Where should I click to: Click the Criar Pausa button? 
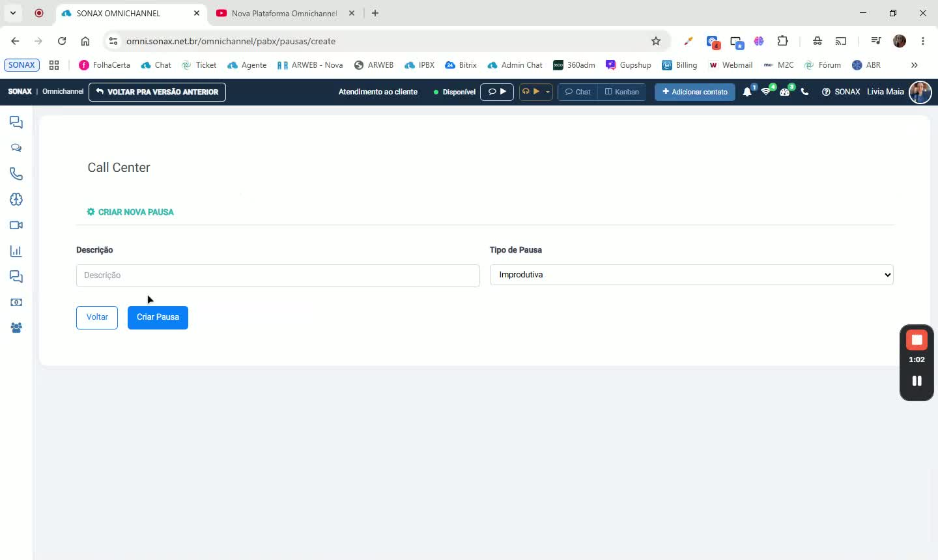(x=158, y=318)
